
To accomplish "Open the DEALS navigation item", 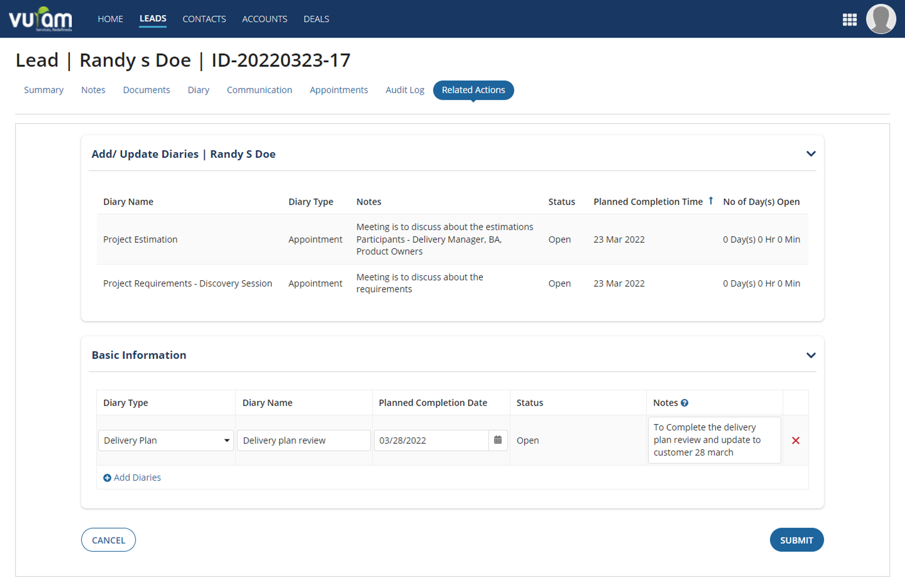I will coord(316,19).
